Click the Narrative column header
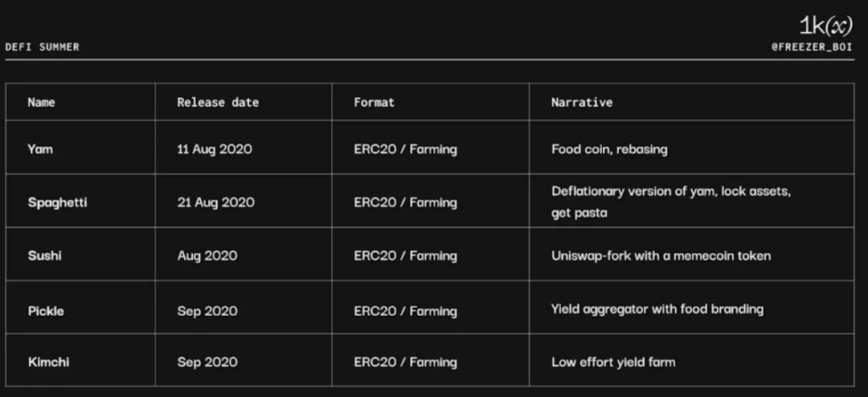868x397 pixels. (582, 102)
